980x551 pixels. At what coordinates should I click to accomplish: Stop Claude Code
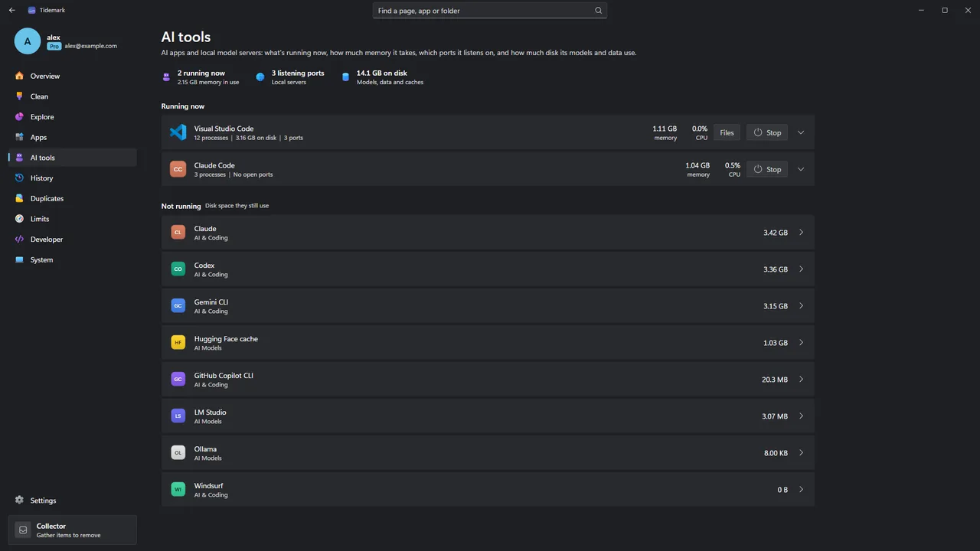[767, 169]
